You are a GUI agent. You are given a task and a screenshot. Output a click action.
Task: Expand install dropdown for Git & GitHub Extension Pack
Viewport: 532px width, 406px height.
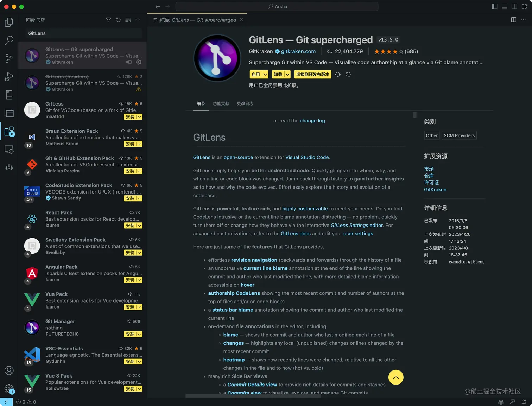click(x=139, y=171)
